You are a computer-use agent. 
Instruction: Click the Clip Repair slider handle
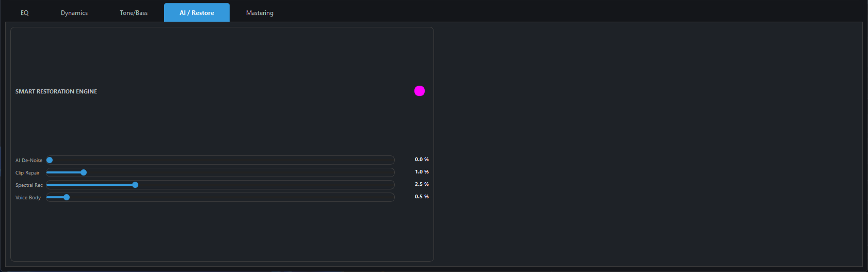pos(84,172)
